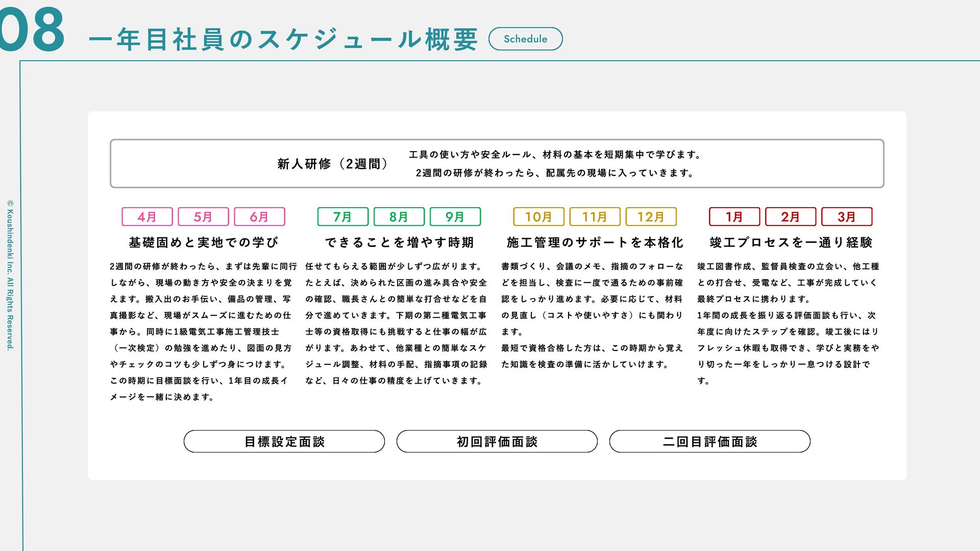Select the red 2月 tag
Viewport: 980px width, 551px height.
790,217
